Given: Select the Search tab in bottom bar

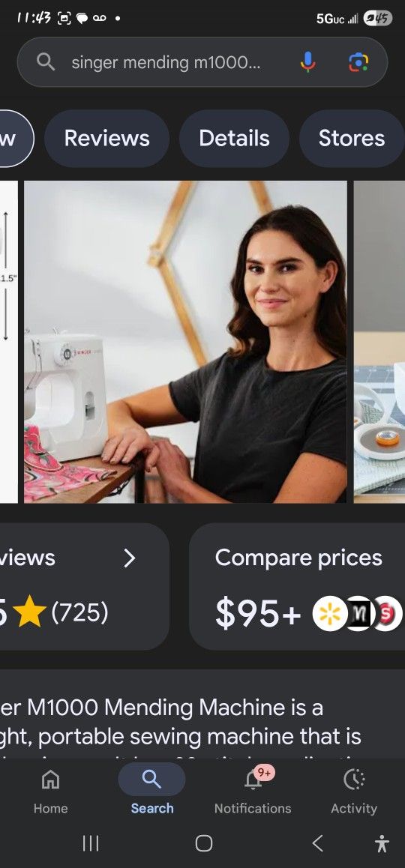Looking at the screenshot, I should tap(151, 790).
